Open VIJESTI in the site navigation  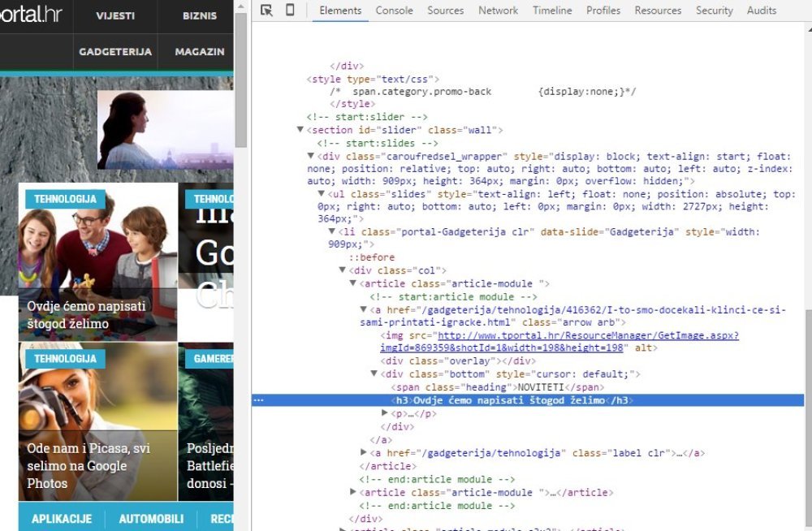(115, 16)
